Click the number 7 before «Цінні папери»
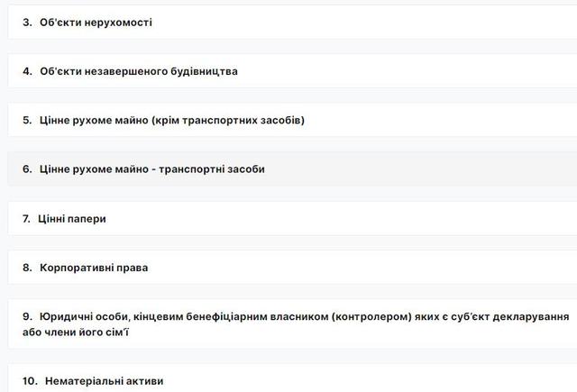The width and height of the screenshot is (577, 392). [27, 218]
